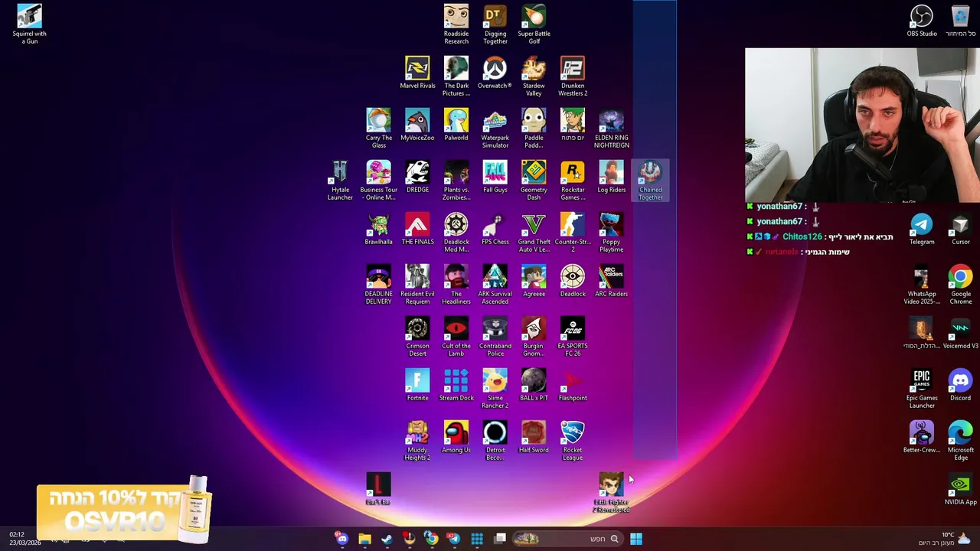Open the Muddy Heights 2 icon
The height and width of the screenshot is (551, 980).
coord(417,441)
